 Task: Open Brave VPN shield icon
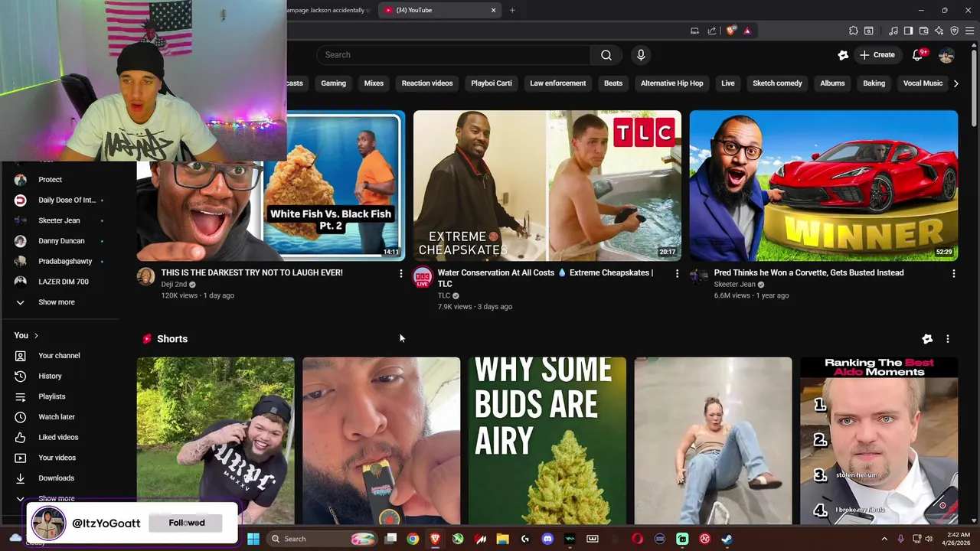coord(954,31)
